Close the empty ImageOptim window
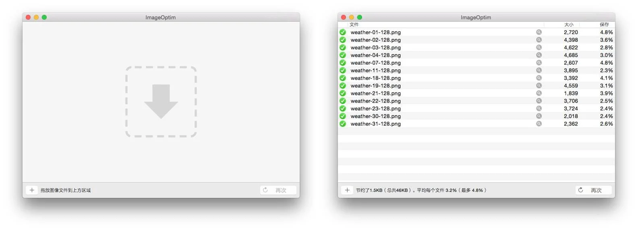 (28, 17)
